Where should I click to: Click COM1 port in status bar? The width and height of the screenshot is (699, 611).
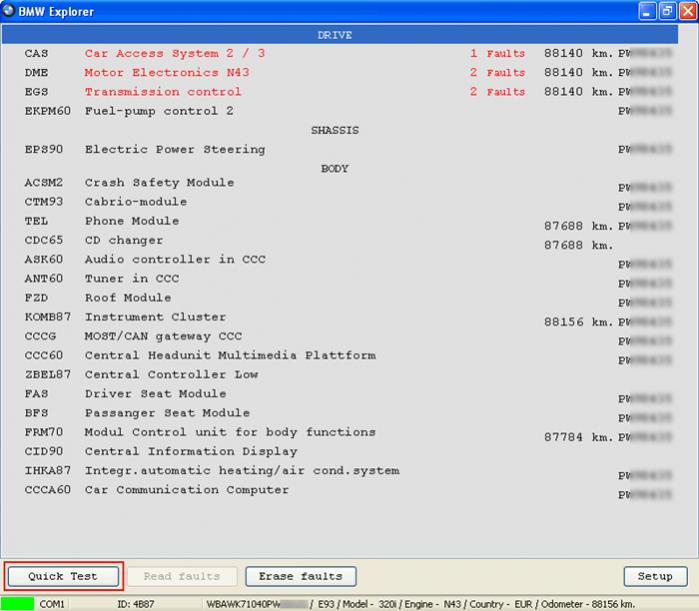52,604
